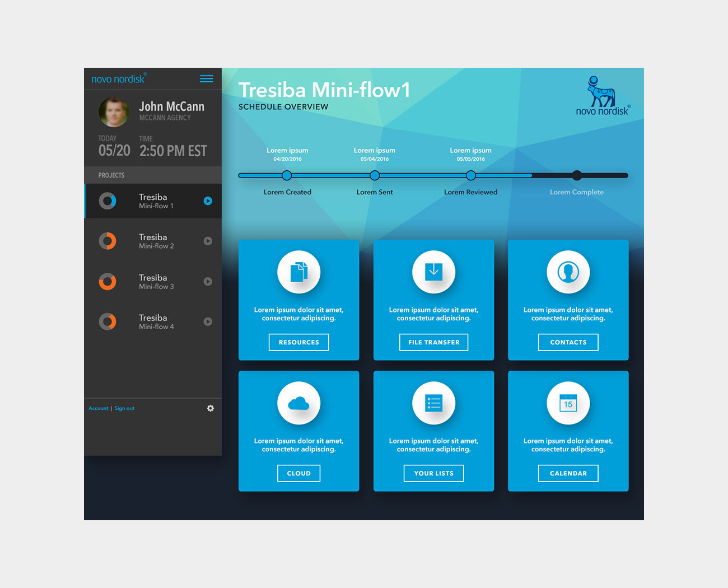Click the 04/20/2016 date label
The height and width of the screenshot is (588, 728).
(287, 159)
